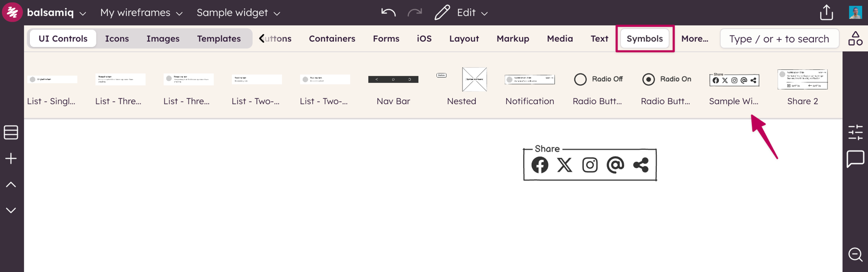Open the wireframe list panel icon
Image resolution: width=868 pixels, height=272 pixels.
(11, 132)
